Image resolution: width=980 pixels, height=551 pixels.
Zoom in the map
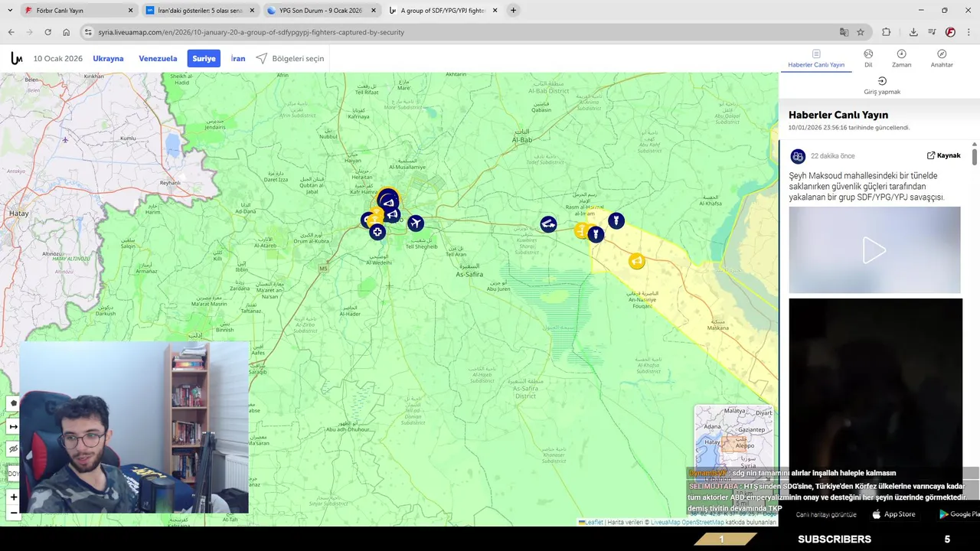(13, 497)
